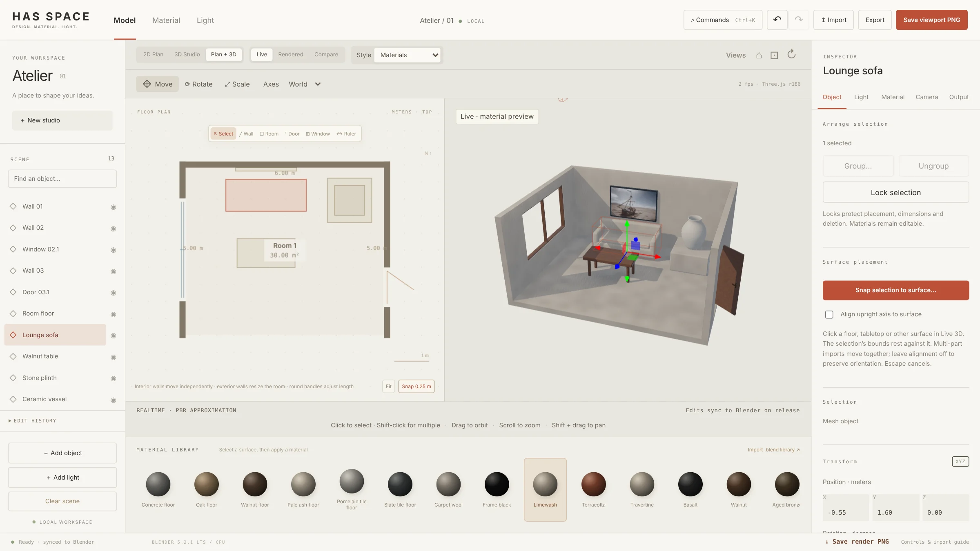Click the Lounge sofa diamond icon
Screen dimensions: 980x551
pos(13,335)
